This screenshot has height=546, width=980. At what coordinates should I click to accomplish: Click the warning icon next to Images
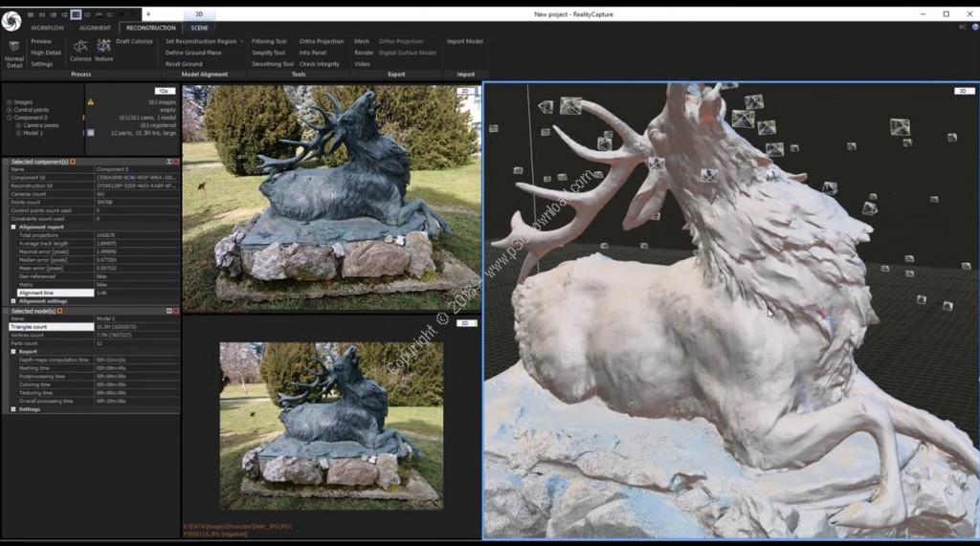[x=91, y=101]
